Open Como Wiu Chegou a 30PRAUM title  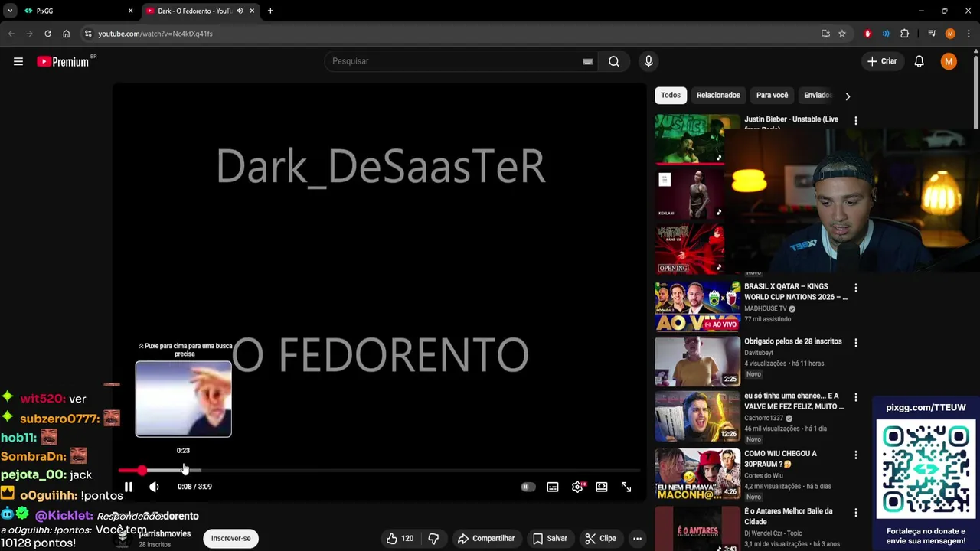pyautogui.click(x=780, y=458)
